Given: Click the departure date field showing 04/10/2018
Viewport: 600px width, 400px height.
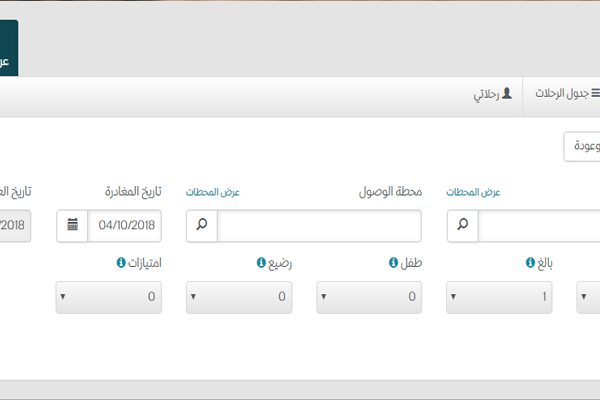Looking at the screenshot, I should coord(124,226).
